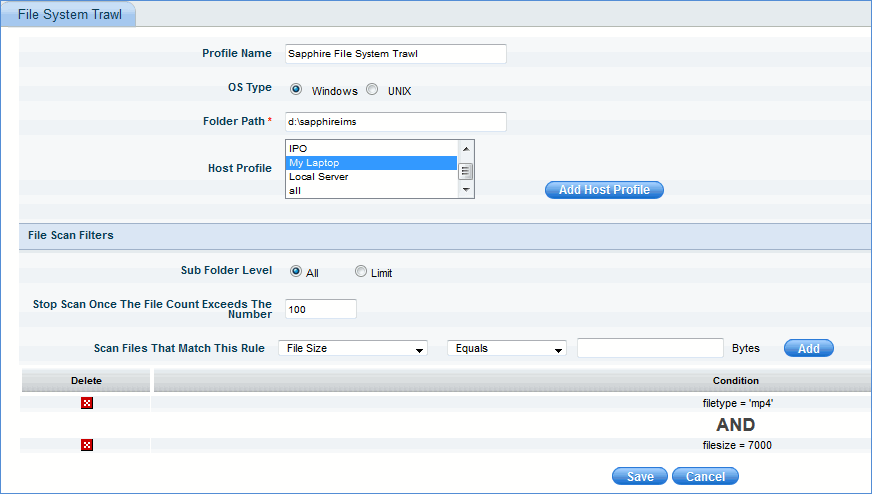Click the Bytes value input box

click(x=650, y=348)
